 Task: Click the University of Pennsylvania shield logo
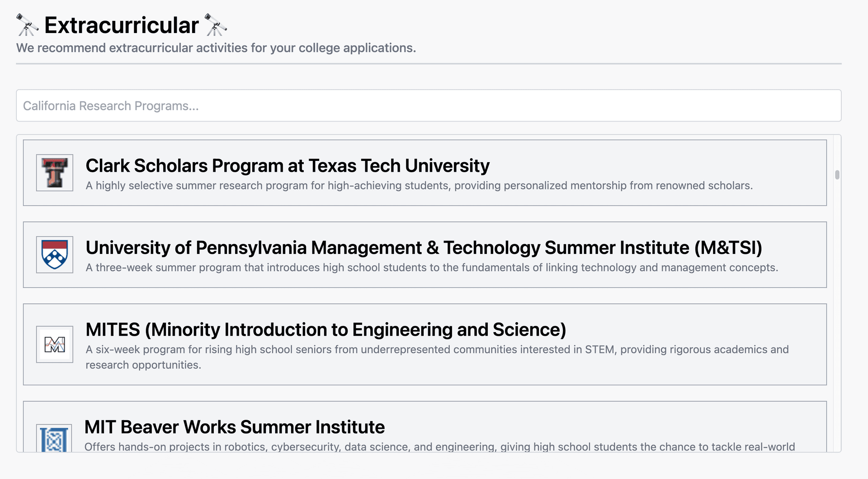point(55,254)
